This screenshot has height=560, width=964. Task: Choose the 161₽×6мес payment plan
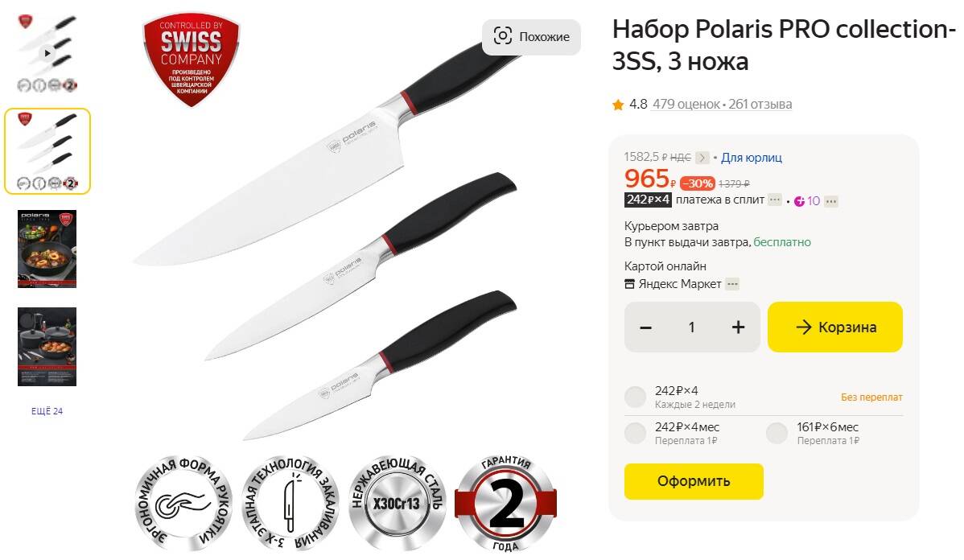tap(777, 433)
